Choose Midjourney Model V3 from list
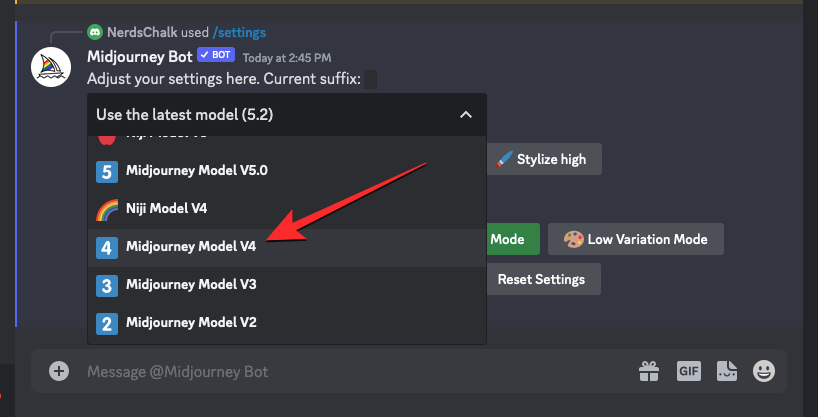 pyautogui.click(x=287, y=285)
